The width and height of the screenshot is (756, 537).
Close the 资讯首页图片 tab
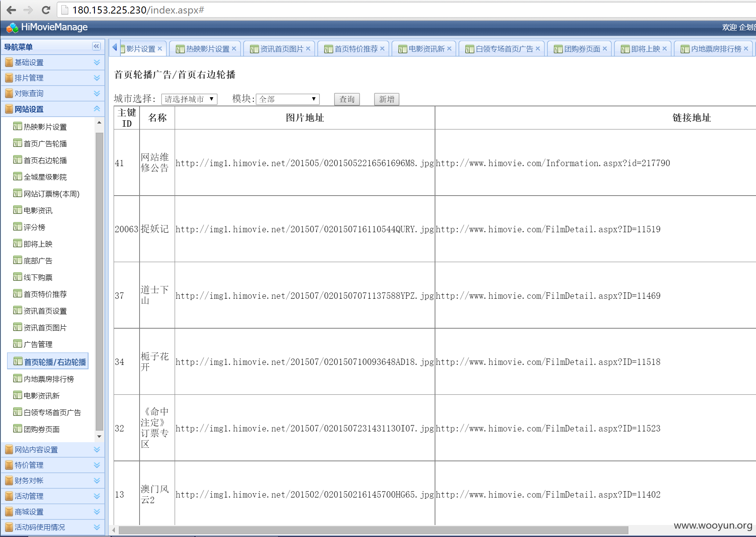[x=308, y=49]
